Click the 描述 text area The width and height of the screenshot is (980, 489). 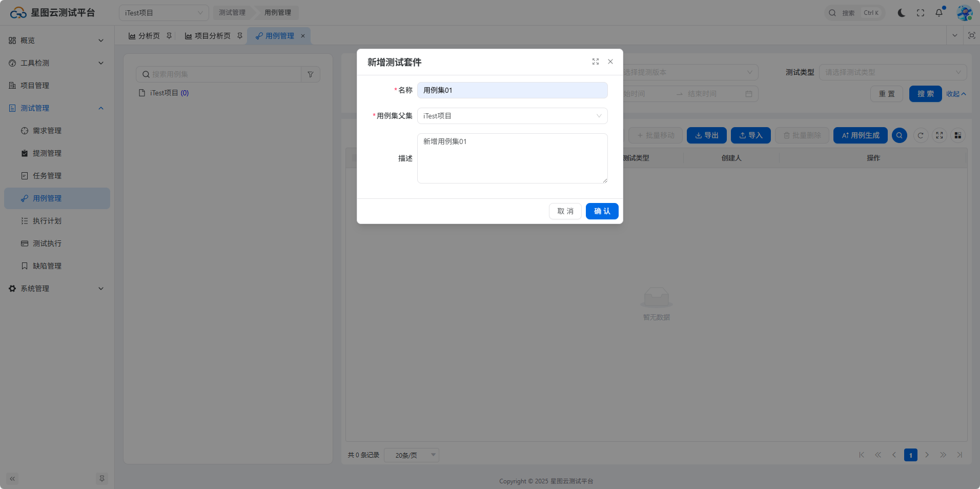click(512, 158)
